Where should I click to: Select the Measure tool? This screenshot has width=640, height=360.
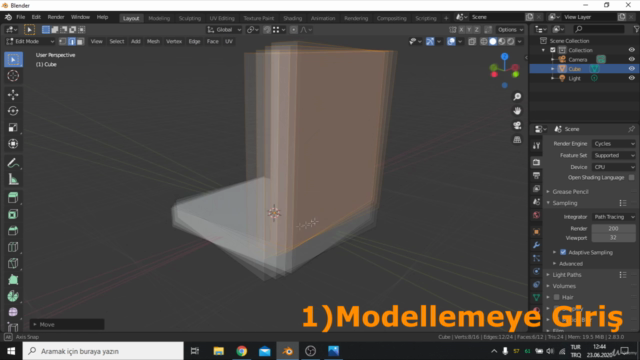(13, 179)
